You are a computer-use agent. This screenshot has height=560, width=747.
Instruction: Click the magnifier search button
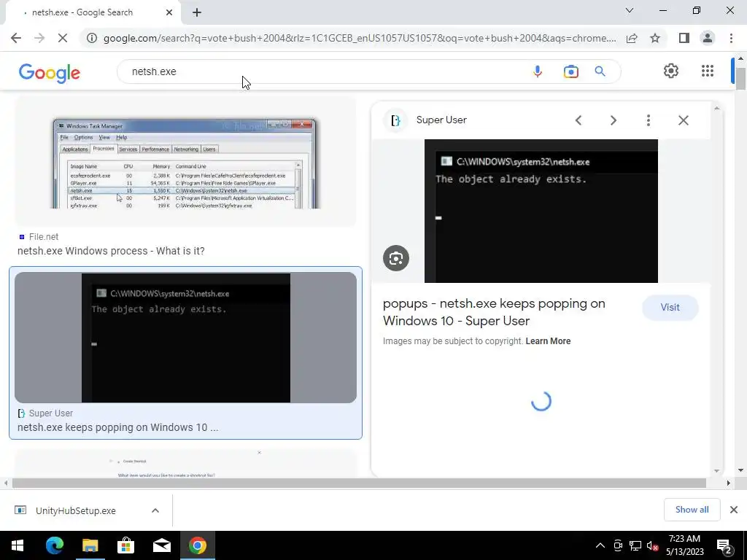[600, 71]
